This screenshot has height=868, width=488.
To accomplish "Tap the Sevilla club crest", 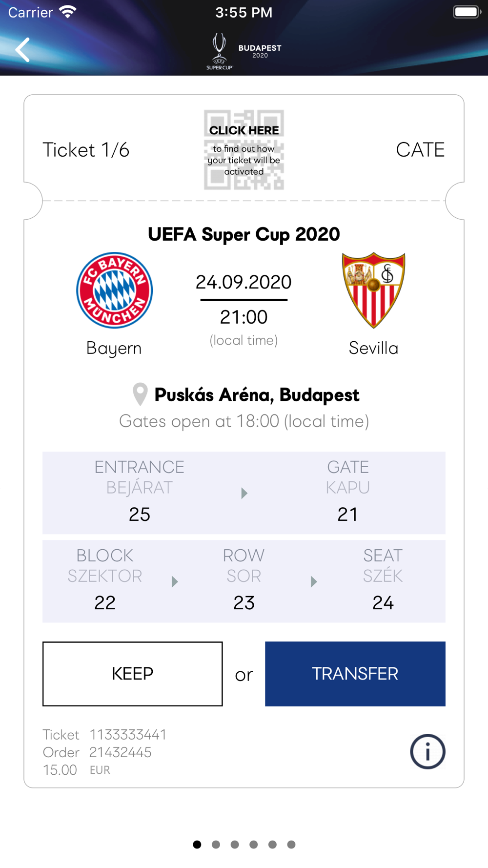I will click(x=374, y=290).
